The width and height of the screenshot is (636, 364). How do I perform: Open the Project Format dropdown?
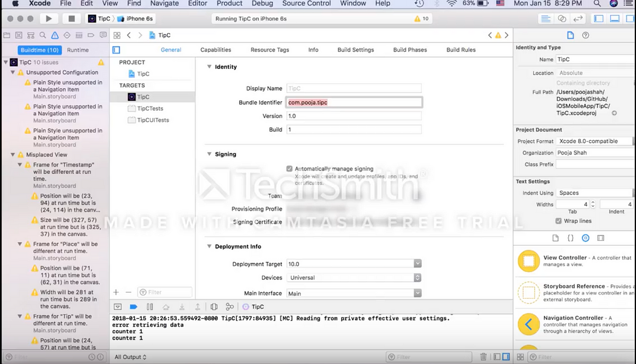594,141
